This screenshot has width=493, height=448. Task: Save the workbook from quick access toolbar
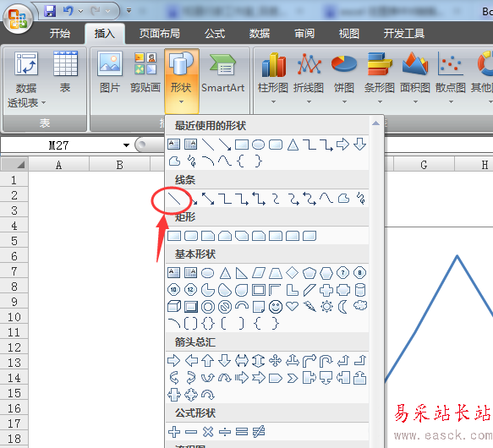click(50, 11)
